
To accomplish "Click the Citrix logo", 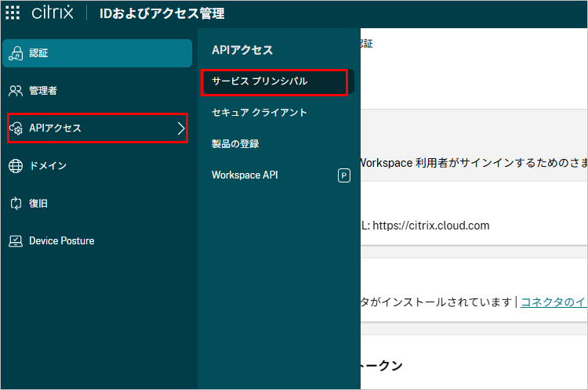I will (x=53, y=13).
